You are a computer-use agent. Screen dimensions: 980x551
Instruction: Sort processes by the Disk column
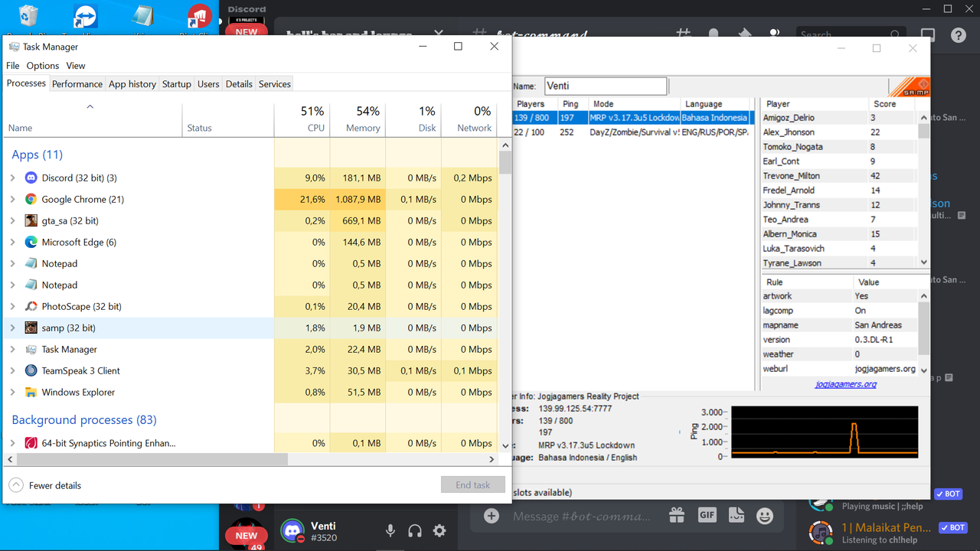[x=413, y=119]
